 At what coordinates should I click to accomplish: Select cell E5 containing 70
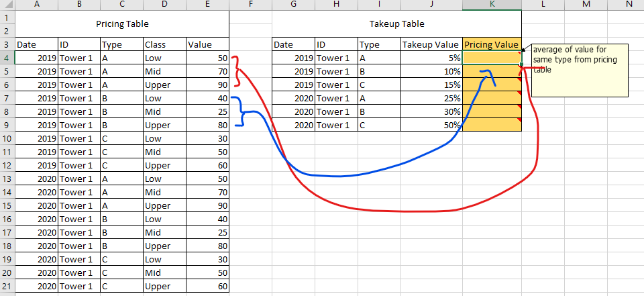[207, 72]
